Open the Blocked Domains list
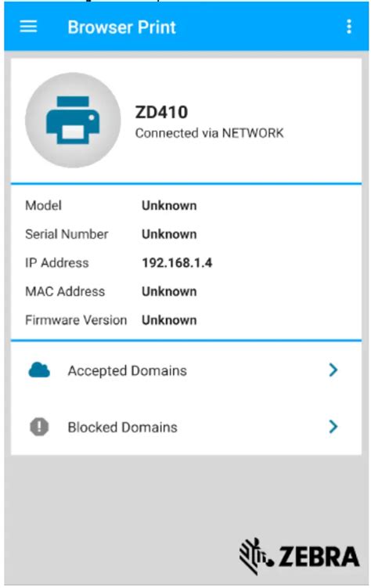The width and height of the screenshot is (371, 588). (x=186, y=427)
